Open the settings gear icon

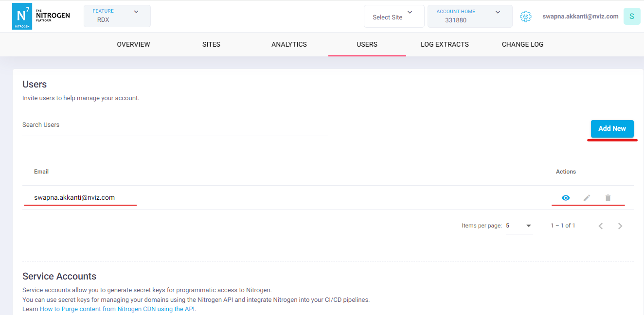click(525, 17)
